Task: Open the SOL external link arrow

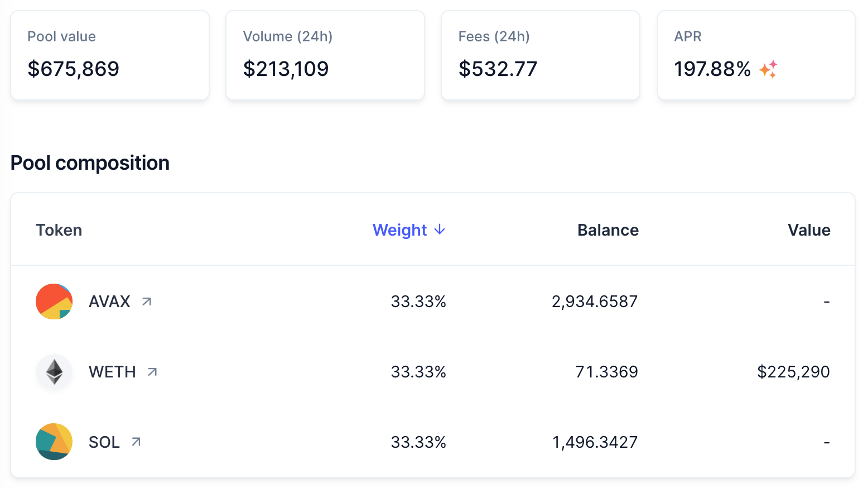Action: tap(136, 442)
